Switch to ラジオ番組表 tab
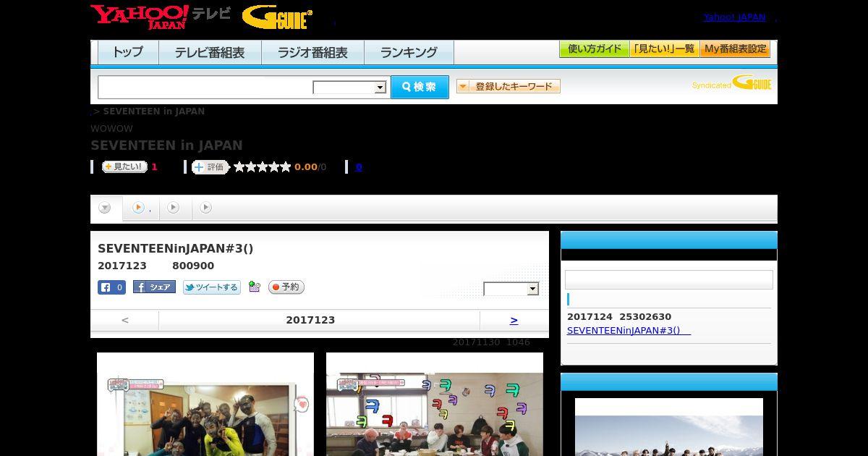This screenshot has height=456, width=868. [312, 52]
